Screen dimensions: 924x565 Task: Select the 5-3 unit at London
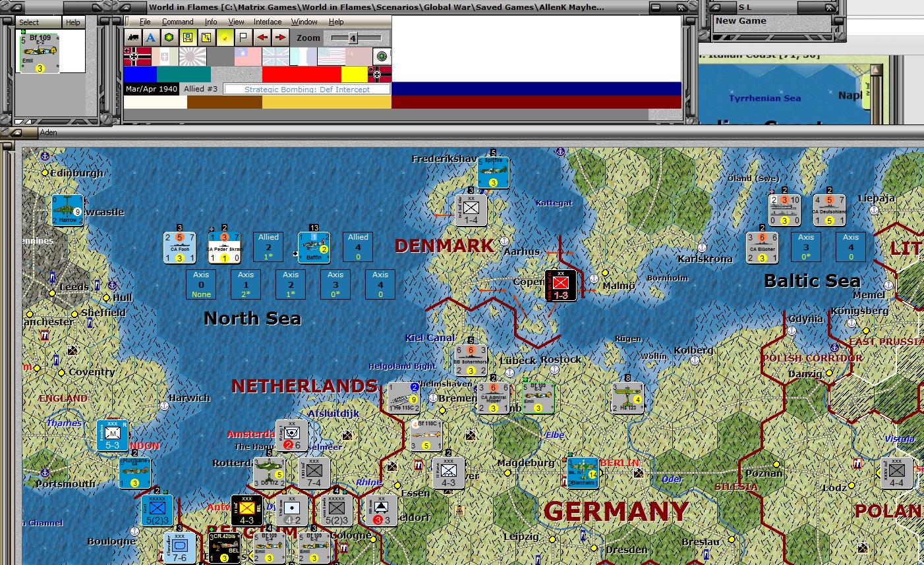113,435
